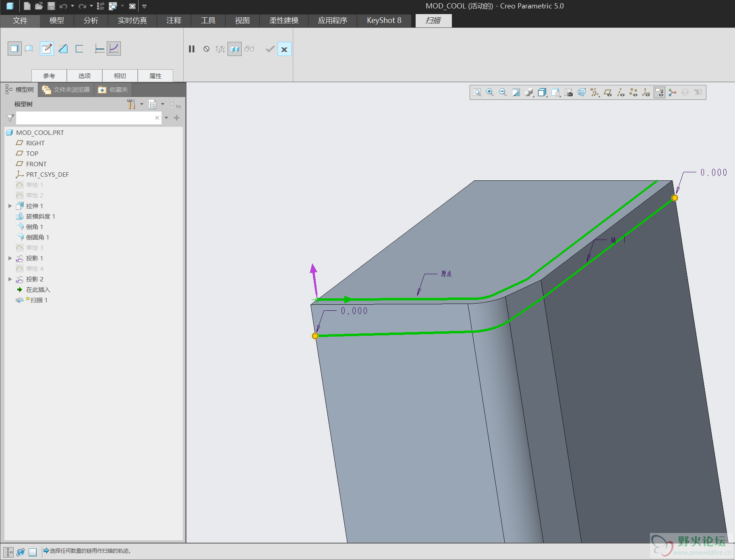Toggle datum plane display icon
Image resolution: width=735 pixels, height=560 pixels.
click(608, 93)
